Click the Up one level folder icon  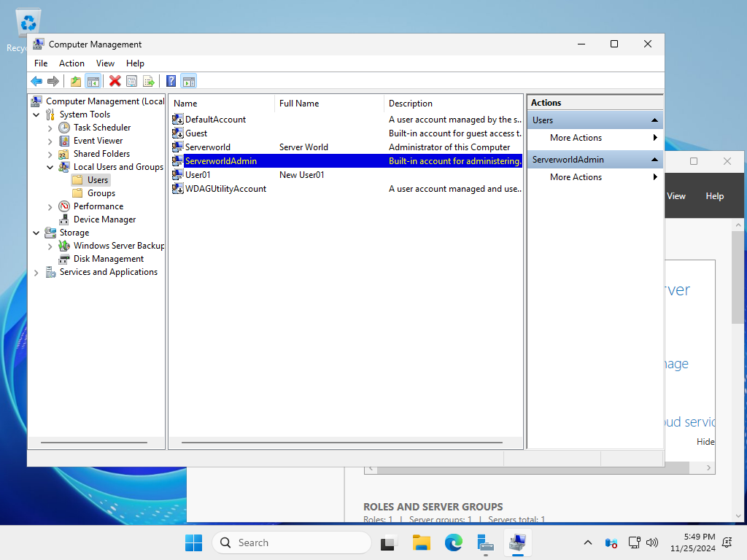[75, 81]
